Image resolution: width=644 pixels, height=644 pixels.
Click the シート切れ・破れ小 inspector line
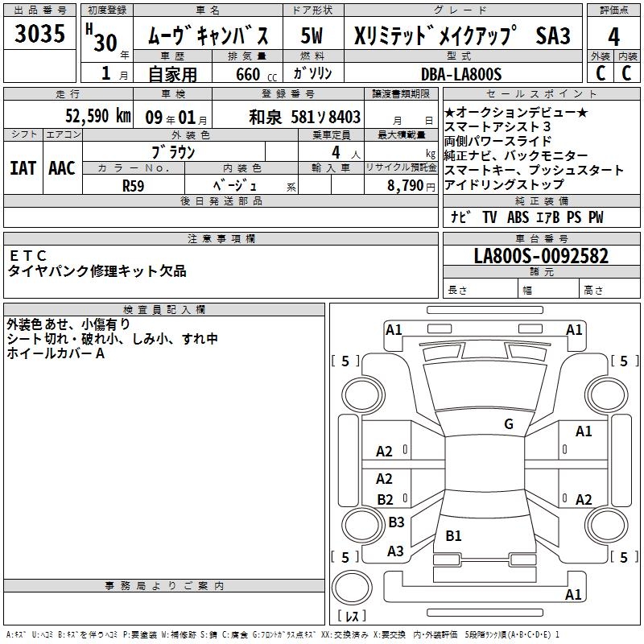(x=112, y=339)
